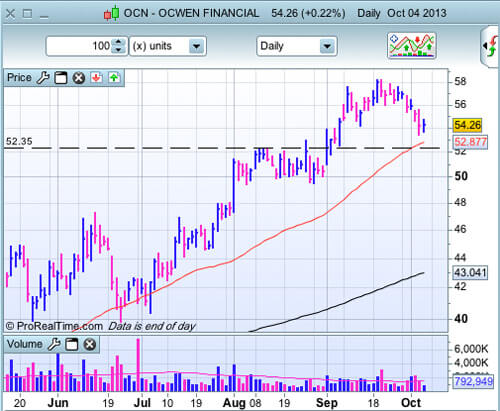
Task: Click the OCN - OCWEN FINANCIAL title text
Action: pos(191,13)
